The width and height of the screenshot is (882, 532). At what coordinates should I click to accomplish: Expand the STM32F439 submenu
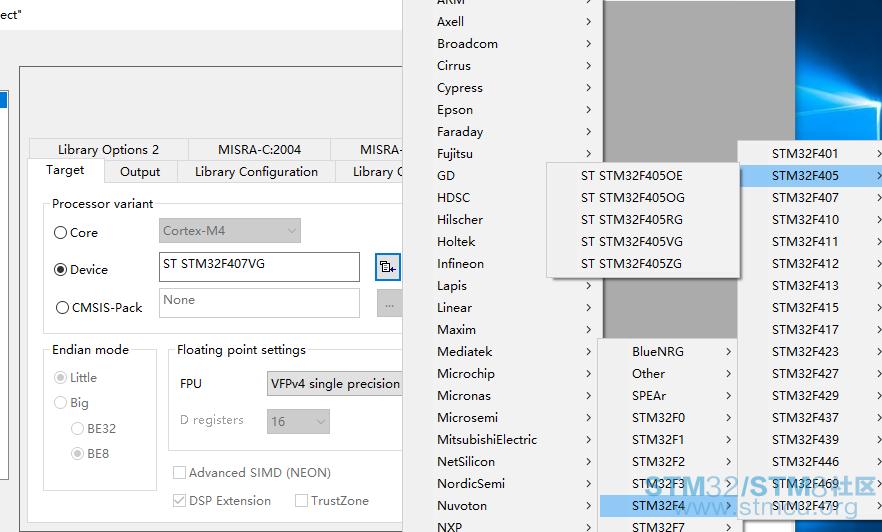point(811,439)
